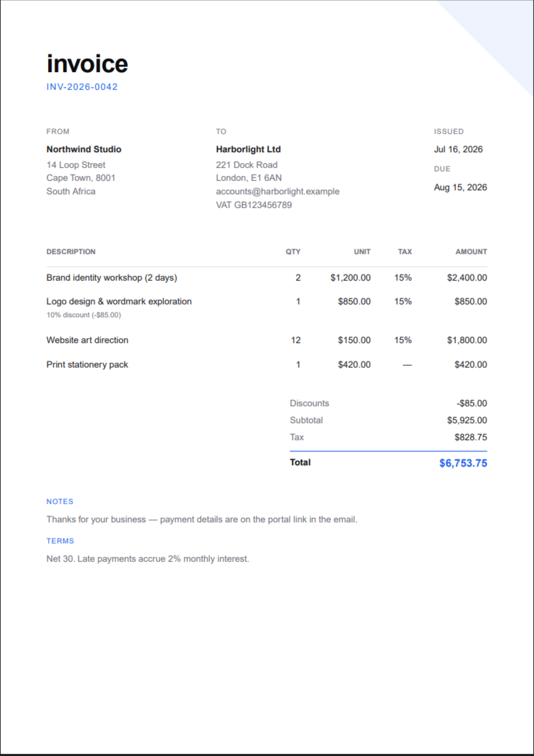Click the South Africa country line
Image resolution: width=534 pixels, height=756 pixels.
(71, 191)
